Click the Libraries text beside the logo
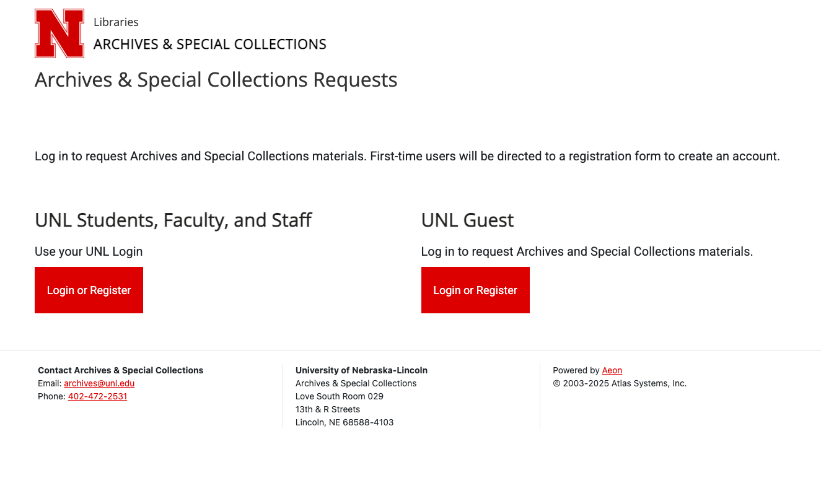821x504 pixels. (x=116, y=22)
